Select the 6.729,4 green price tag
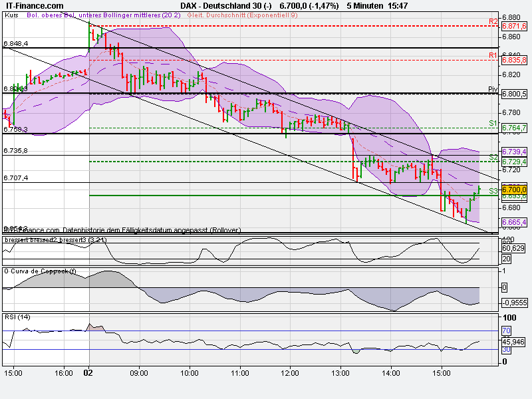Viewport: 532px width, 399px height. pyautogui.click(x=514, y=162)
